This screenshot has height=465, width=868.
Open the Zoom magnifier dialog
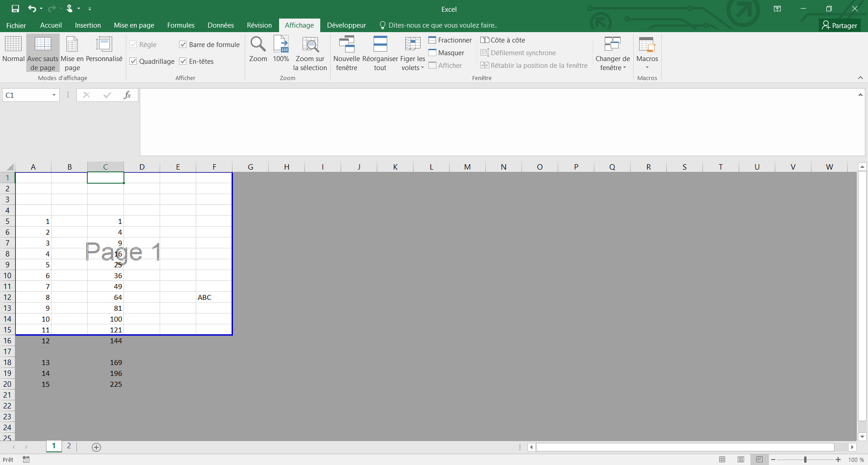(258, 49)
